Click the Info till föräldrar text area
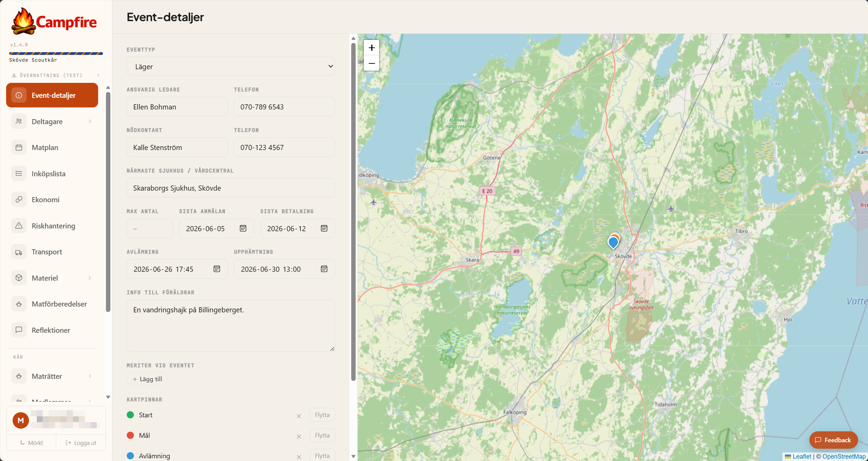 (231, 326)
